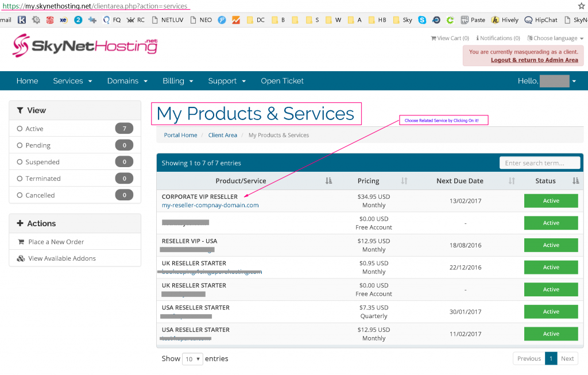Select page 1 in pagination
Image resolution: width=588 pixels, height=375 pixels.
point(551,358)
